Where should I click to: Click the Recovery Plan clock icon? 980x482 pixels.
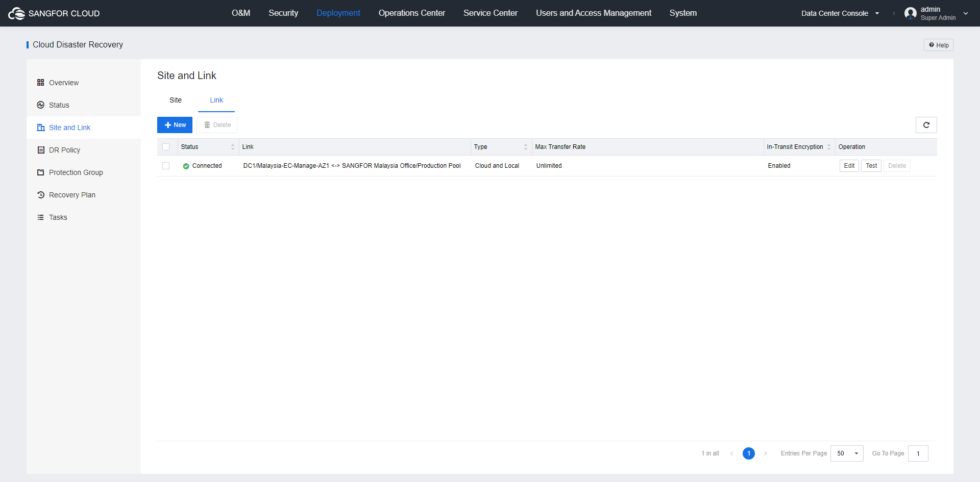coord(41,195)
